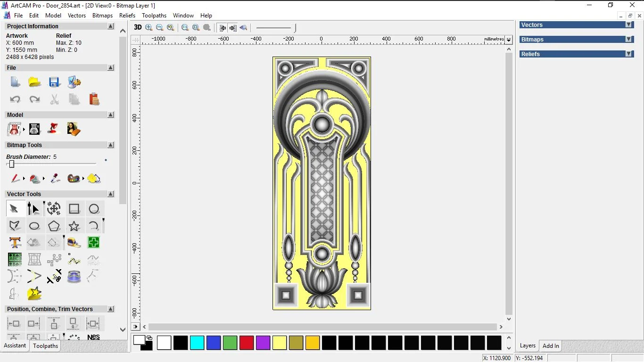Viewport: 644px width, 362px height.
Task: Toggle the left panel visibility toolbar button
Action: click(223, 28)
